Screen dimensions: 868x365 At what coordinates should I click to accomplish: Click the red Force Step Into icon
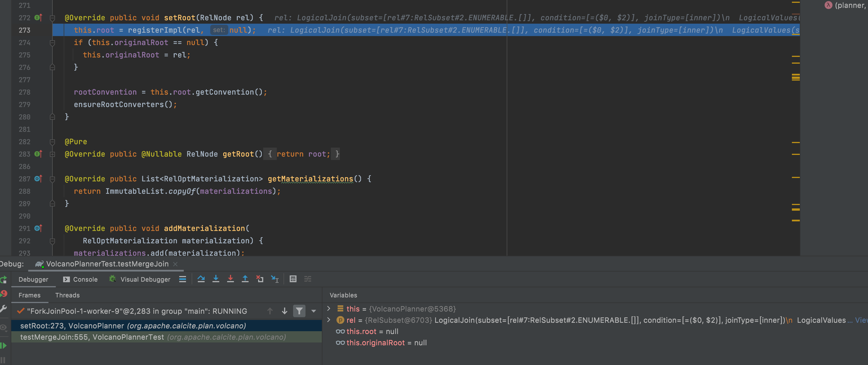point(231,279)
